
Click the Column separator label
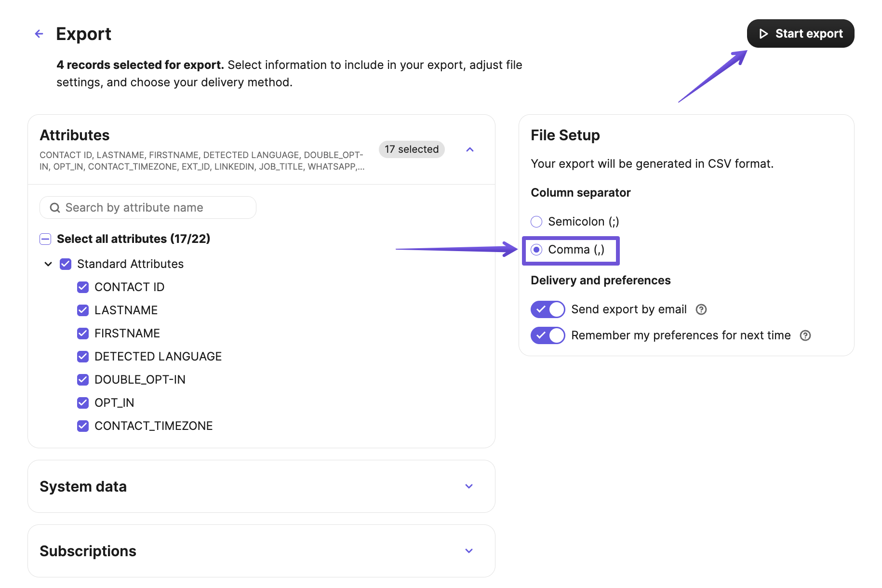(x=581, y=193)
